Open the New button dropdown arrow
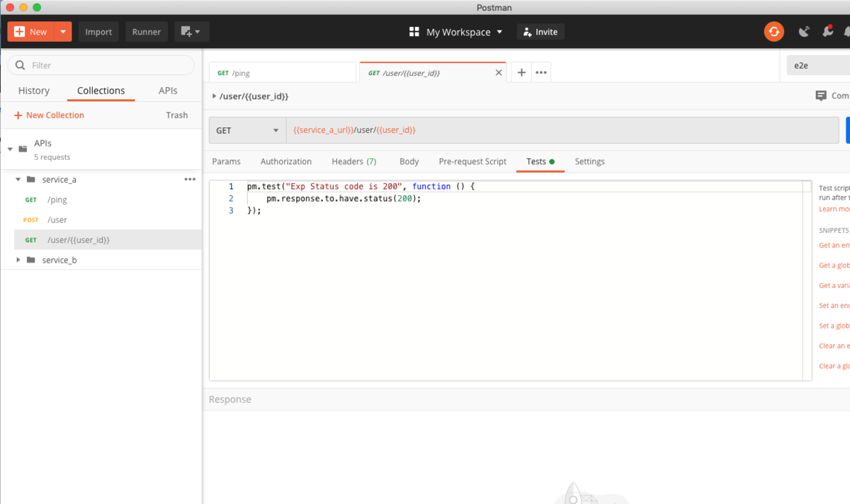The height and width of the screenshot is (504, 850). click(63, 32)
